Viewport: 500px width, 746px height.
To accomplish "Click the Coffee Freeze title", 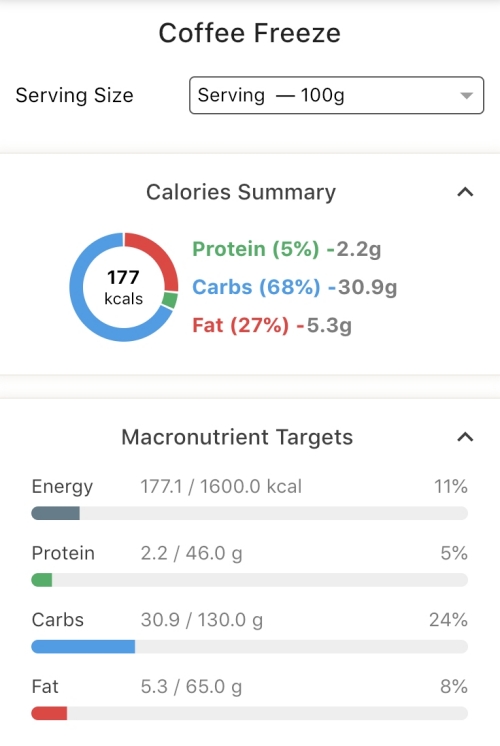I will click(x=250, y=33).
